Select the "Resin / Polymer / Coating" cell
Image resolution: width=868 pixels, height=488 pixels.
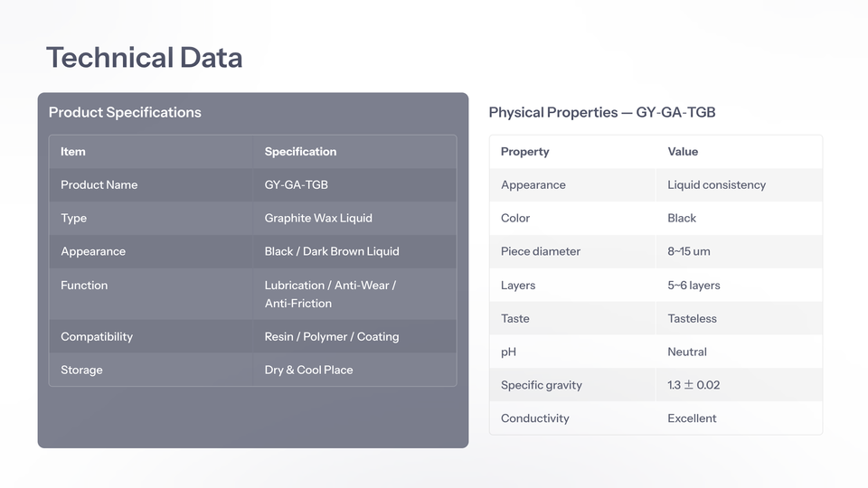pos(332,336)
